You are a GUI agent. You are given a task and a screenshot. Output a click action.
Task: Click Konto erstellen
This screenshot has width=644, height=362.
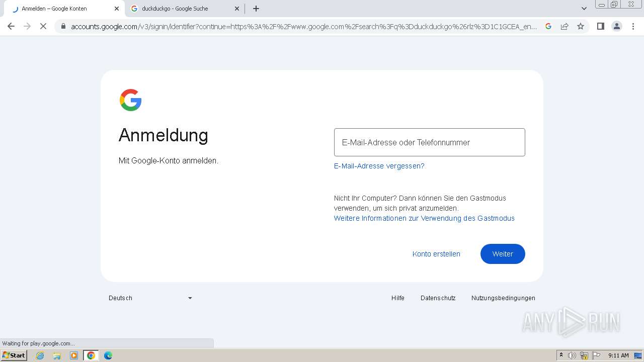pos(436,254)
